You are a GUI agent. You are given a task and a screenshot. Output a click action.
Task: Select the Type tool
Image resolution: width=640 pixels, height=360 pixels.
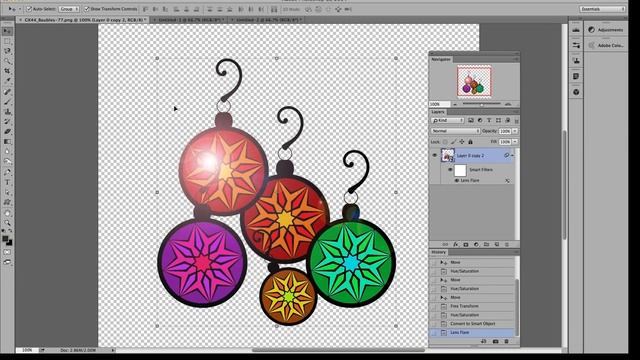7,182
